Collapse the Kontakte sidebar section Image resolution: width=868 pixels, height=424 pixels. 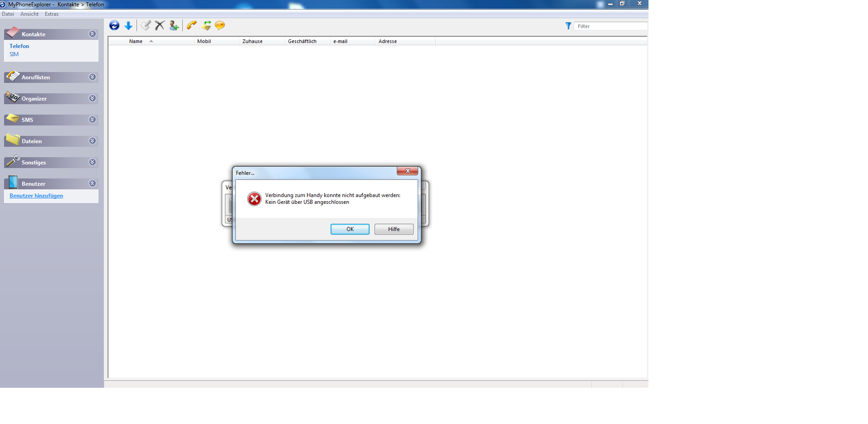93,34
